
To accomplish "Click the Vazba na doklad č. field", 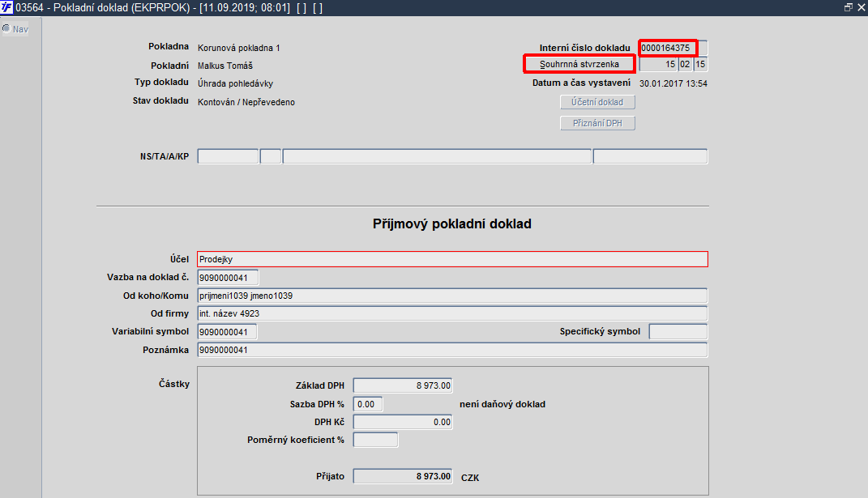I will coord(228,277).
